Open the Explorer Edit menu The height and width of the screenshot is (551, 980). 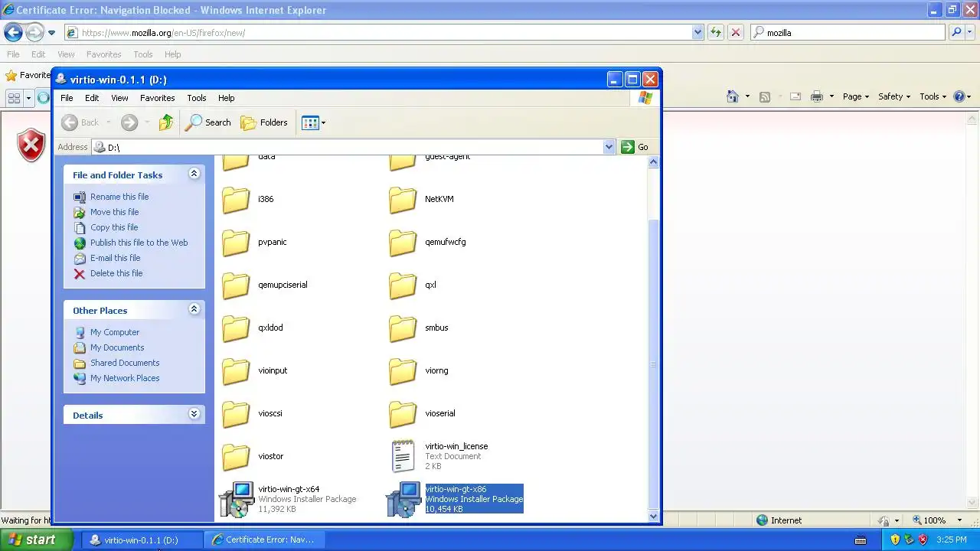(x=92, y=98)
